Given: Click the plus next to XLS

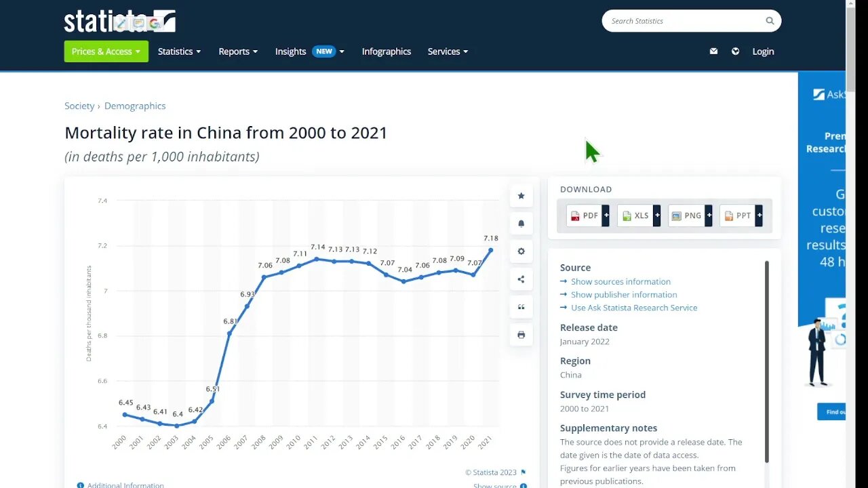Looking at the screenshot, I should point(657,216).
